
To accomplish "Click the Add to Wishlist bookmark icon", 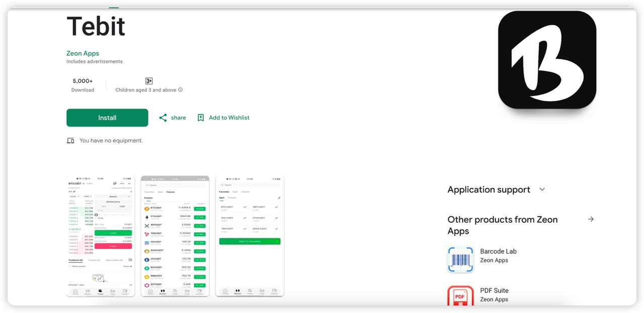I will (201, 118).
